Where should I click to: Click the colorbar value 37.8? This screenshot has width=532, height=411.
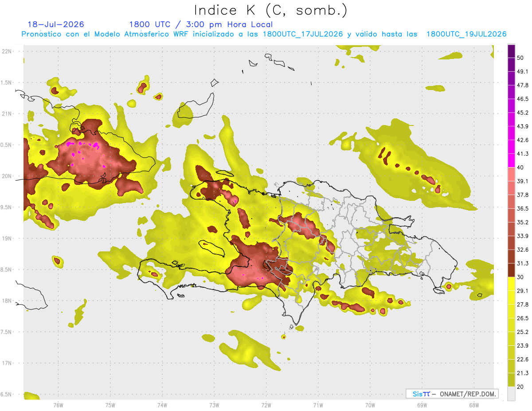(x=522, y=195)
